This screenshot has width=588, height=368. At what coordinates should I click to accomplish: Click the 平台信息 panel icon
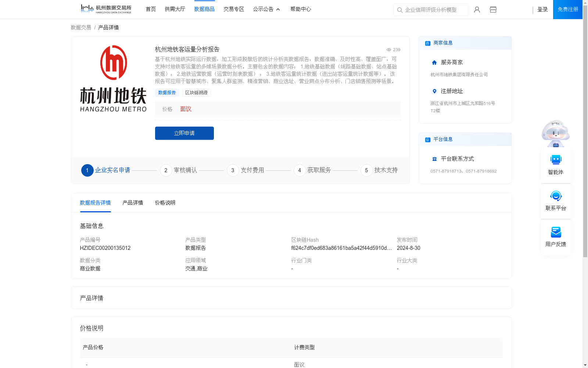(428, 139)
